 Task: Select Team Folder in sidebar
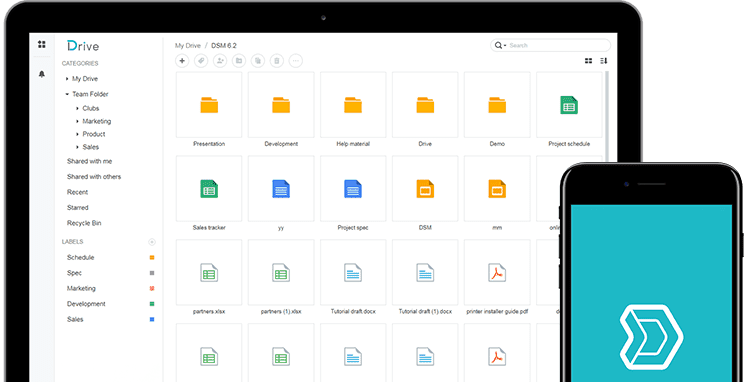point(90,94)
